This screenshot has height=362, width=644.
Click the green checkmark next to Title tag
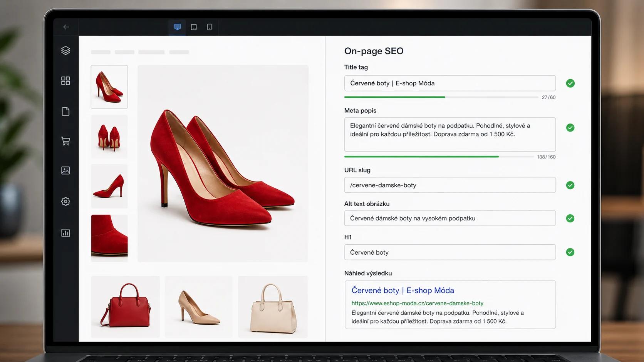pos(570,83)
